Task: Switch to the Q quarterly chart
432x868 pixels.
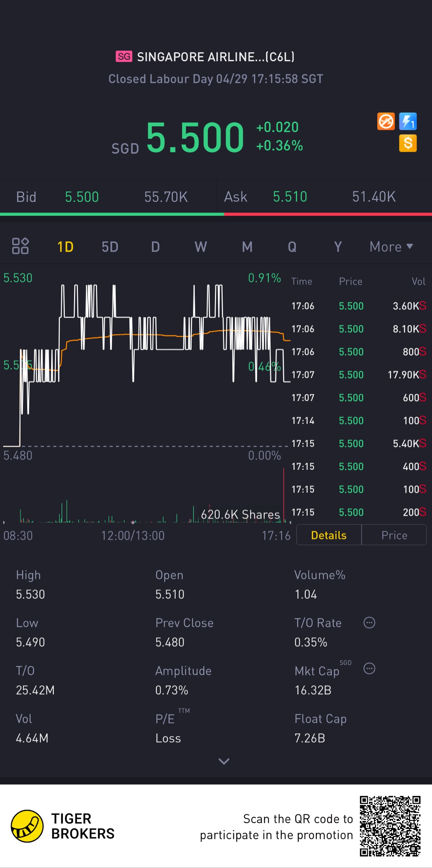Action: [x=292, y=247]
